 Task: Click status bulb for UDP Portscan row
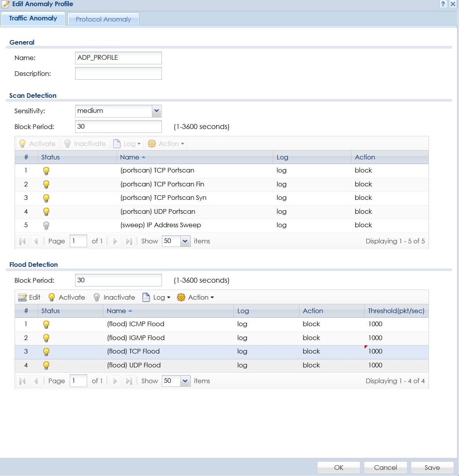pos(46,211)
